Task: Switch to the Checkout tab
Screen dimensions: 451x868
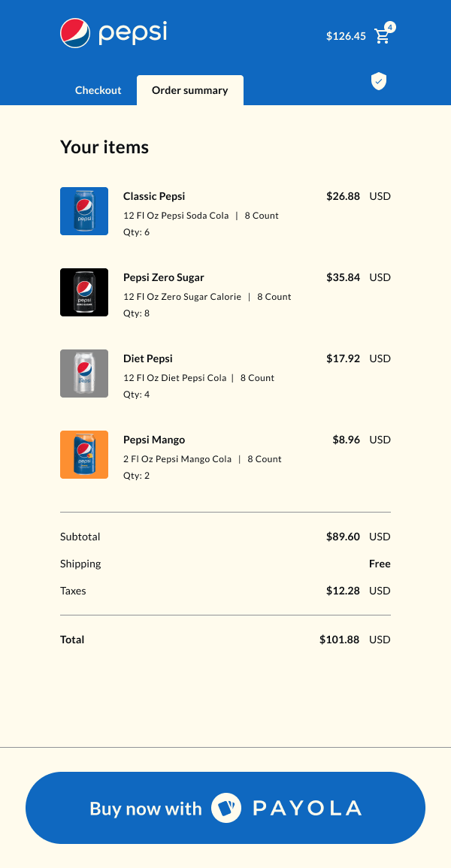Action: pos(98,90)
